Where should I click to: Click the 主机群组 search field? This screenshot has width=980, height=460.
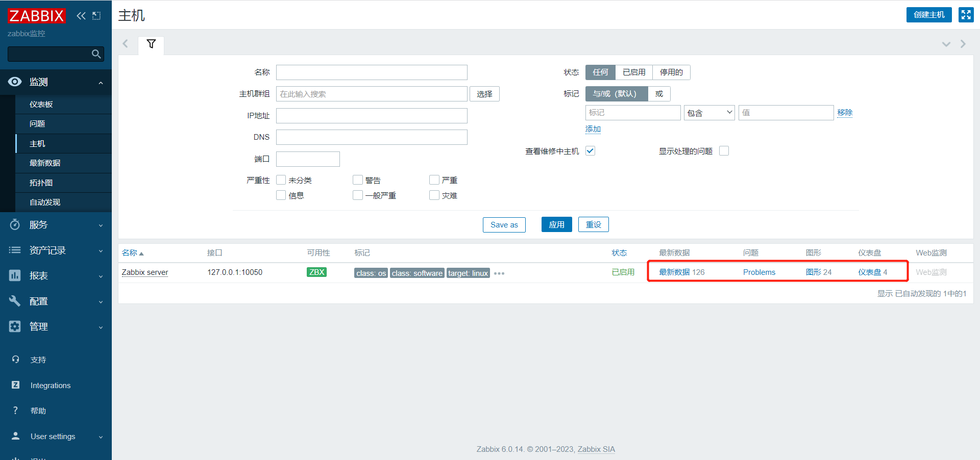[372, 94]
